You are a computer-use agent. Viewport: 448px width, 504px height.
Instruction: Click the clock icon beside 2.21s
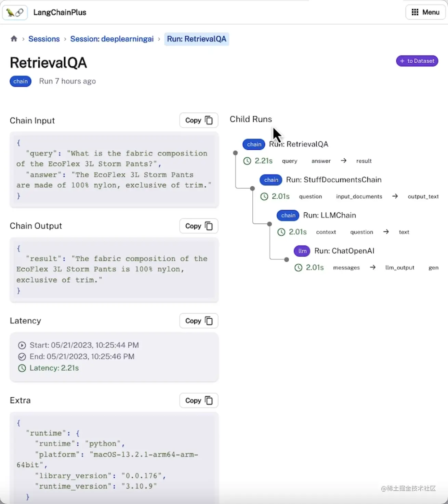[x=247, y=161]
